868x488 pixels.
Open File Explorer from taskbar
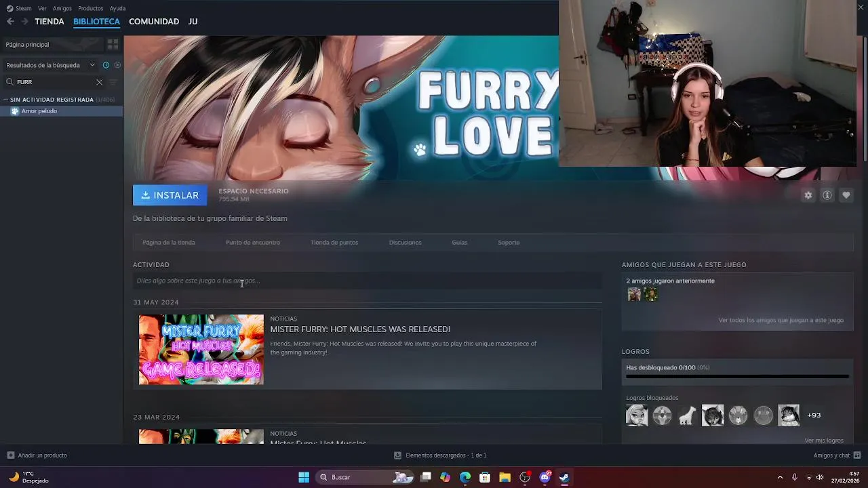(505, 477)
